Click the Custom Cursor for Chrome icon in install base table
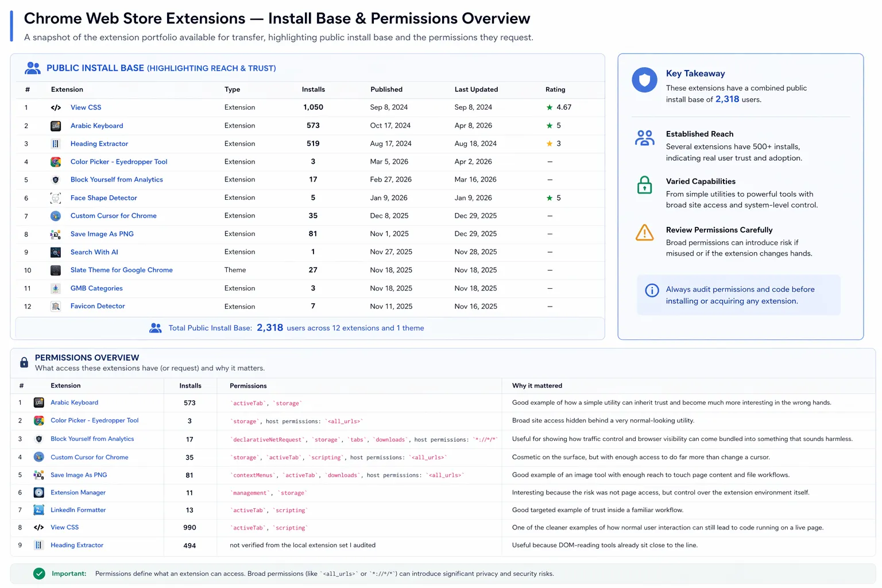882x588 pixels. pos(56,216)
